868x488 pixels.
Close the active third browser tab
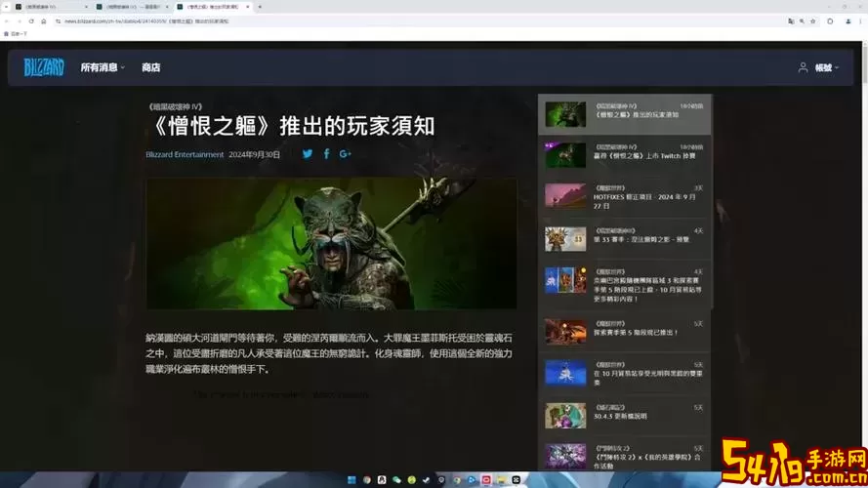(x=247, y=7)
